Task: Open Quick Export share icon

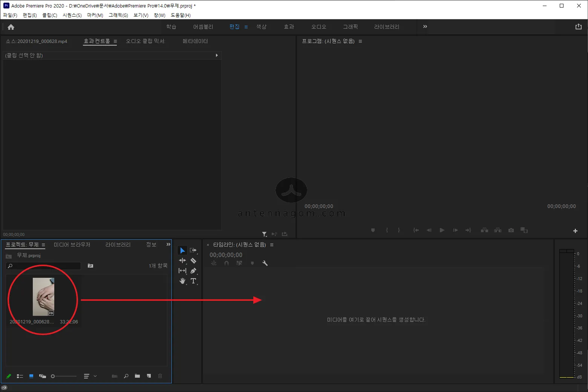Action: pyautogui.click(x=579, y=27)
